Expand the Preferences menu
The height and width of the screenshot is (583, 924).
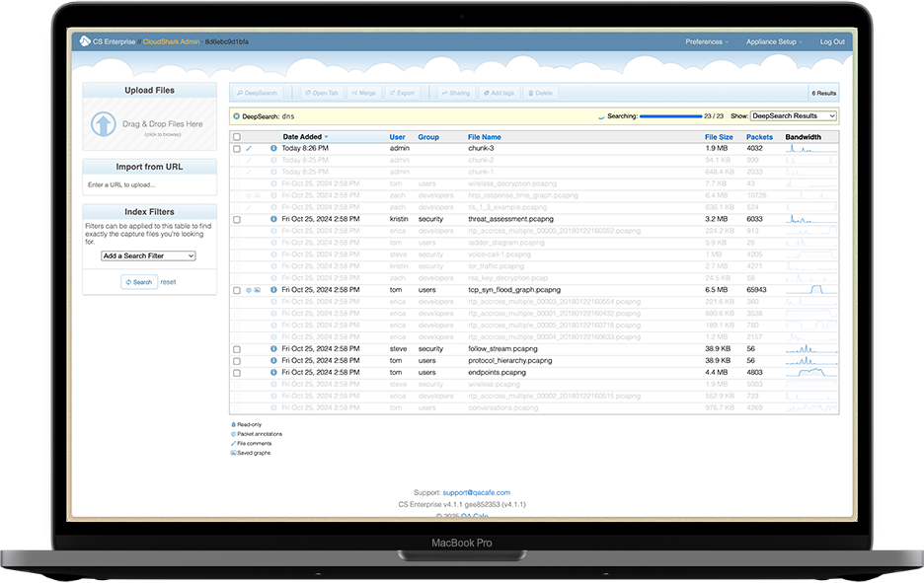tap(707, 41)
